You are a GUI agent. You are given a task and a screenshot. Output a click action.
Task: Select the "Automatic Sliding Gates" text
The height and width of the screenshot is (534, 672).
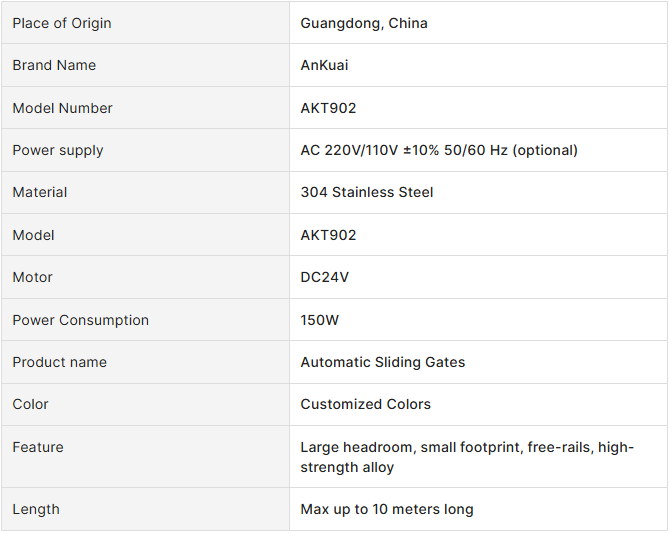[x=383, y=362]
